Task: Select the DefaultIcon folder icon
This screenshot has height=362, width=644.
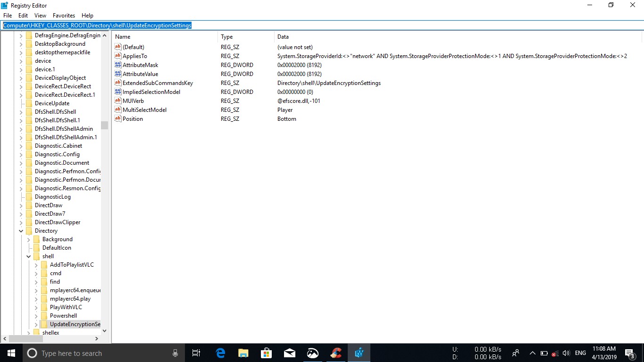Action: pos(36,248)
